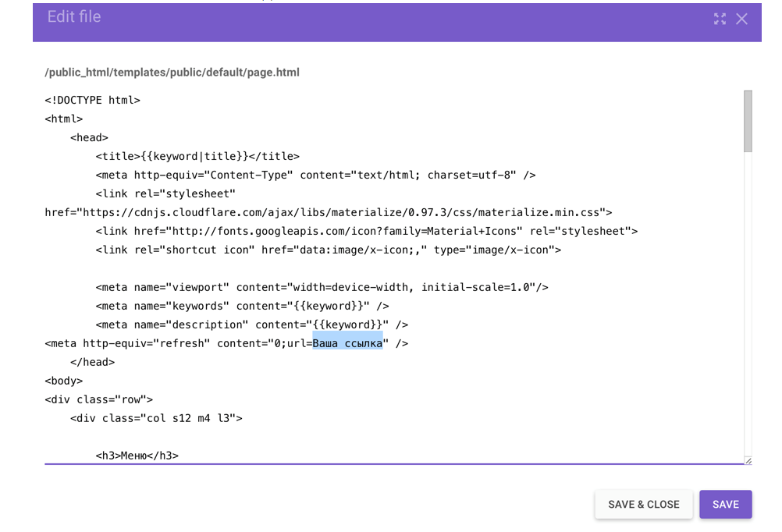Click the Google Fonts Material+Icons link line
Viewport: 782px width, 532px height.
click(x=367, y=231)
